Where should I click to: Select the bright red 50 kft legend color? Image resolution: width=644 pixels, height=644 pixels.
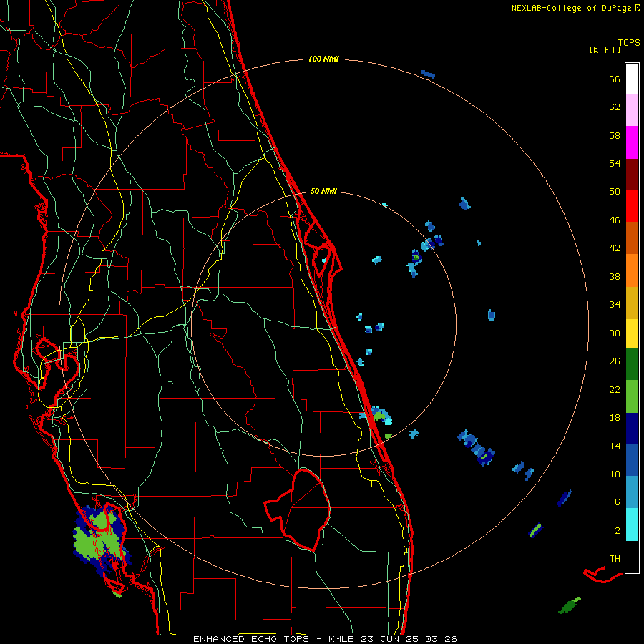pyautogui.click(x=632, y=207)
